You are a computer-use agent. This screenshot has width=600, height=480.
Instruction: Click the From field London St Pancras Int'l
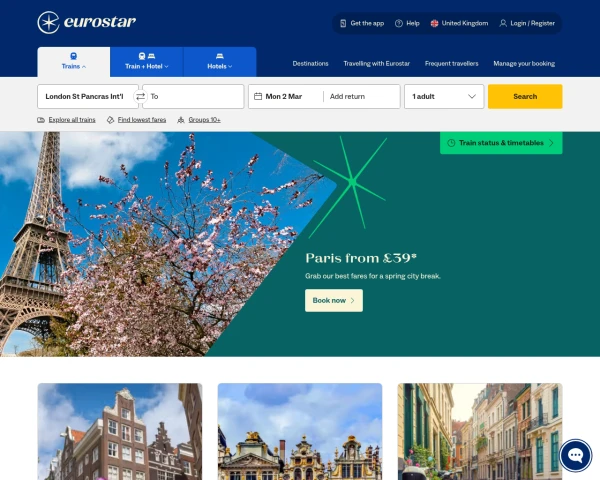(88, 96)
